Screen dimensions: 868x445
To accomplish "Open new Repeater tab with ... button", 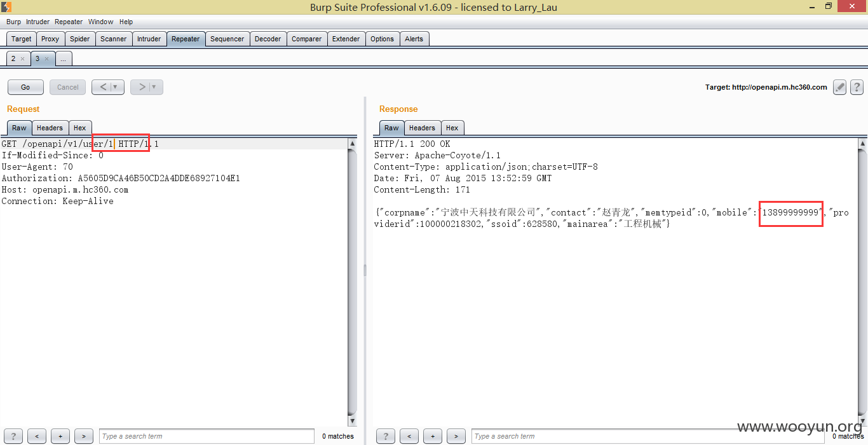I will pyautogui.click(x=63, y=58).
